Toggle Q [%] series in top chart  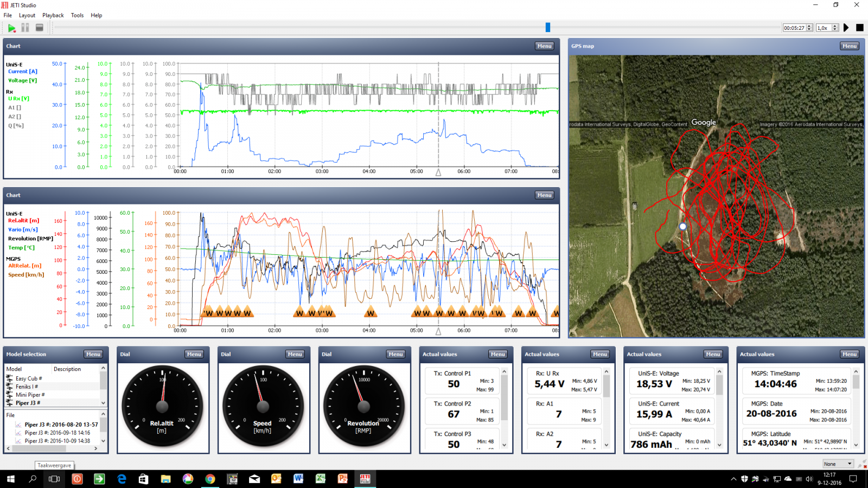click(16, 126)
